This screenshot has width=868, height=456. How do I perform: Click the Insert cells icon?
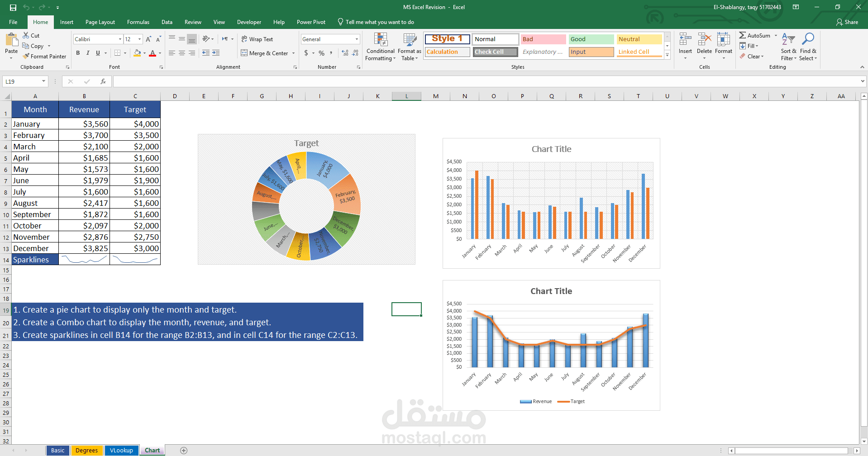pyautogui.click(x=685, y=40)
